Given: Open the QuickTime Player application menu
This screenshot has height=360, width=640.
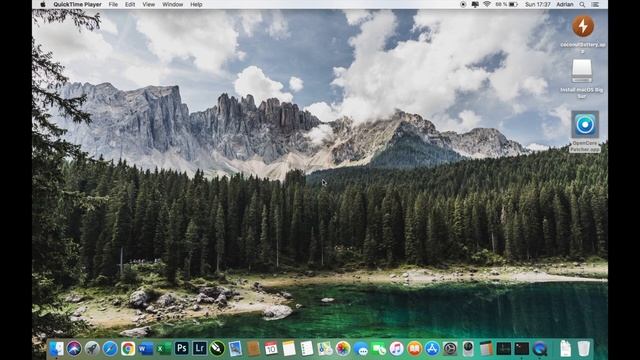Looking at the screenshot, I should 77,4.
